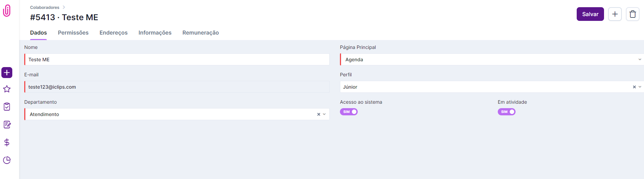
Task: Open the clipboard tasks icon in sidebar
Action: pos(7,107)
